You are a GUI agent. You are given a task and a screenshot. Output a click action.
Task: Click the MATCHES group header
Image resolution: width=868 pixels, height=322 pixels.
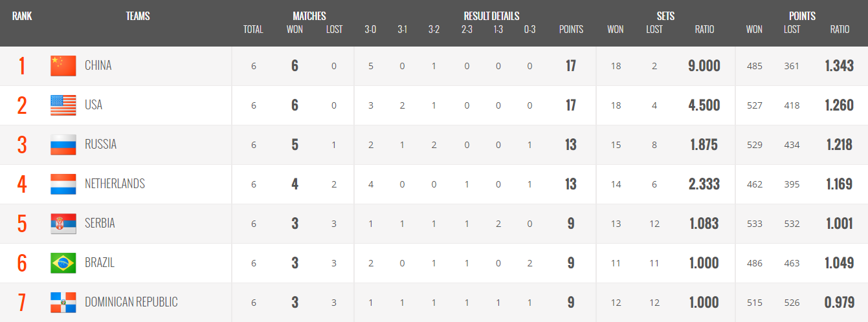coord(309,16)
